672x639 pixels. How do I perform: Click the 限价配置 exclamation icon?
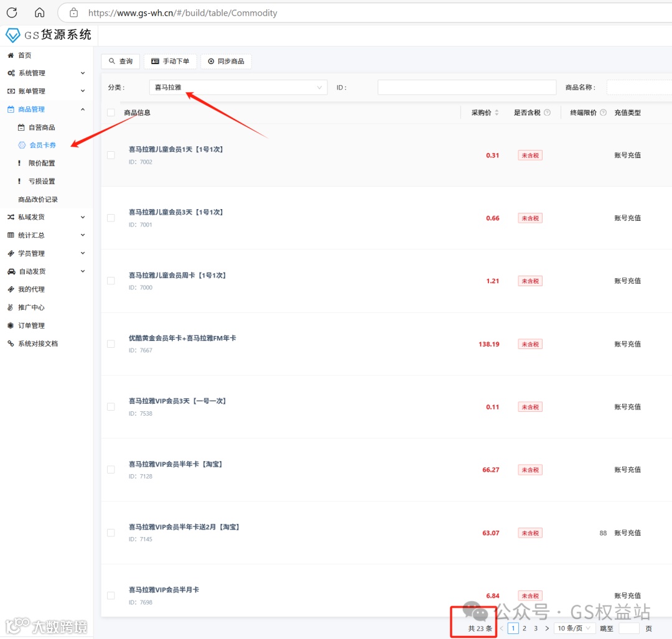[x=19, y=163]
